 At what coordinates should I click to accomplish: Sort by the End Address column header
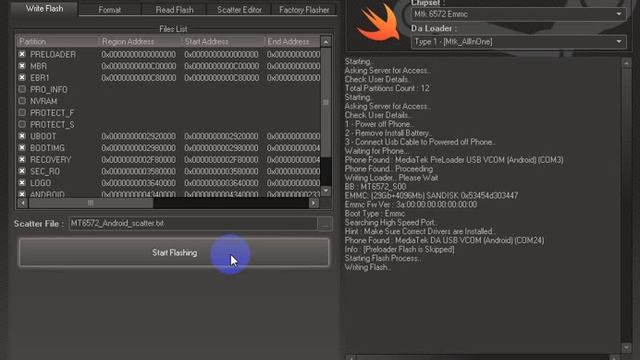(292, 42)
